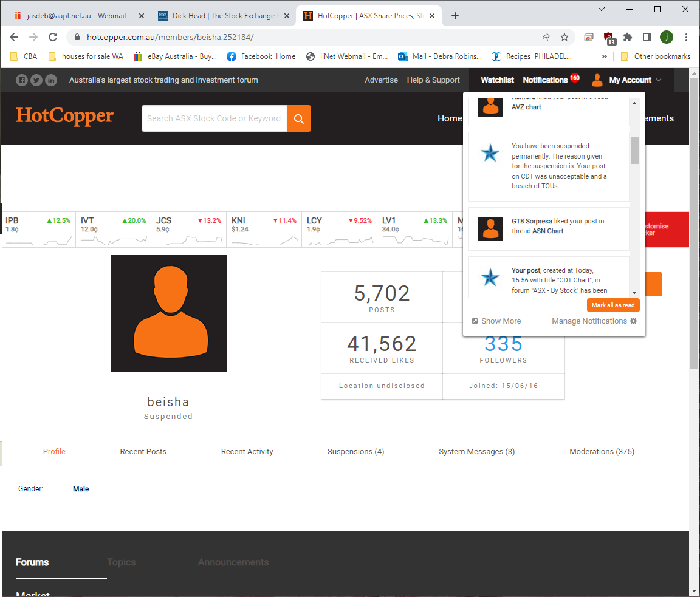Select the Forums footer tab
Screen dimensions: 700x597
(x=32, y=562)
